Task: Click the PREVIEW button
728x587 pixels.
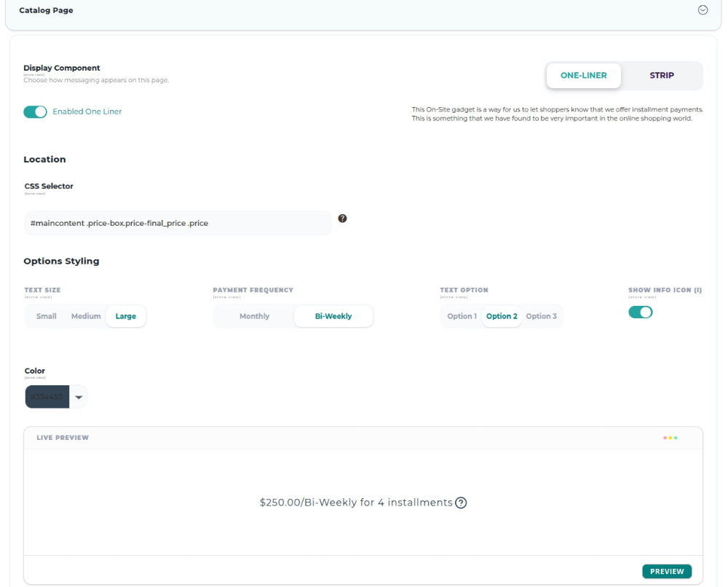Action: (x=667, y=571)
